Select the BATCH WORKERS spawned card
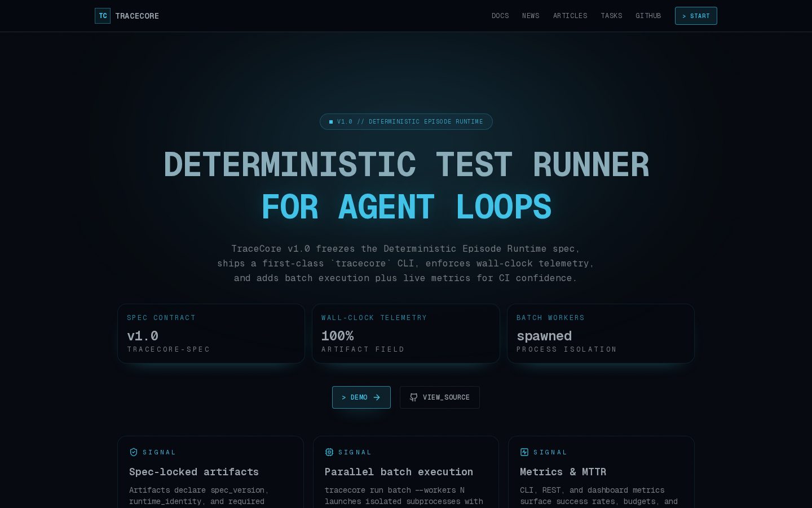812x508 pixels. click(x=601, y=334)
